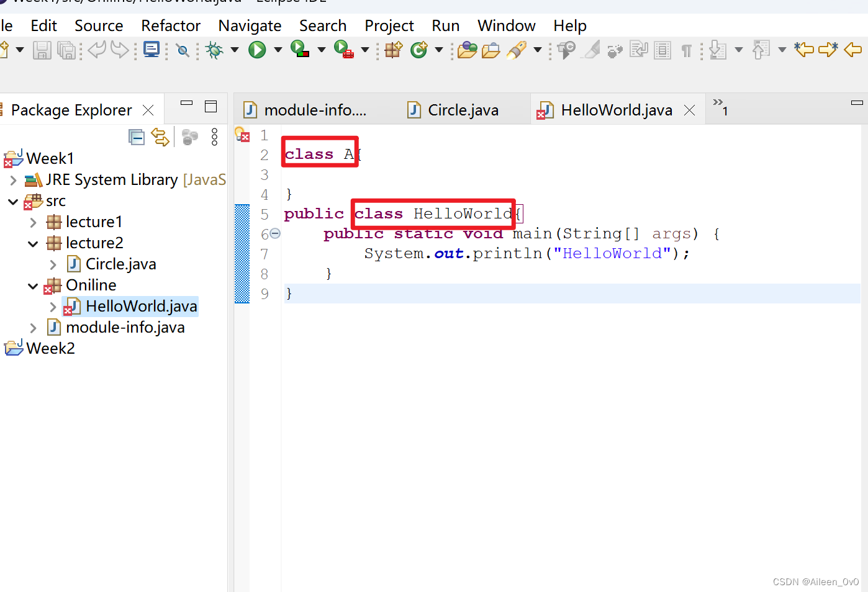The height and width of the screenshot is (592, 868).
Task: Expand JRE System Library node
Action: 13,181
